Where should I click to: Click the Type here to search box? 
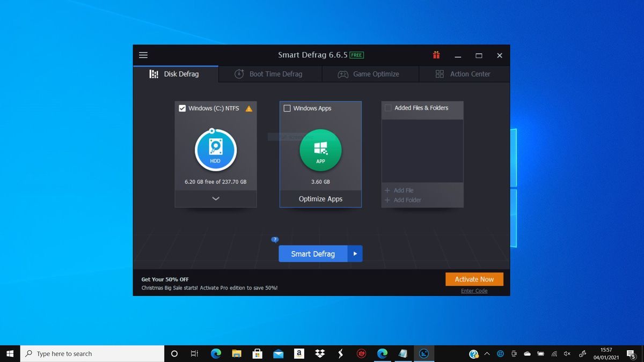pos(92,353)
